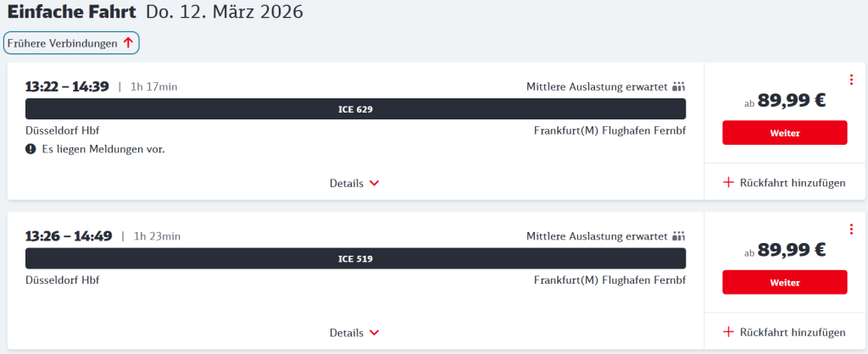Viewport: 868px width, 354px height.
Task: Click the alert icon beside 'Es liegen Meldungen vor'
Action: (31, 149)
